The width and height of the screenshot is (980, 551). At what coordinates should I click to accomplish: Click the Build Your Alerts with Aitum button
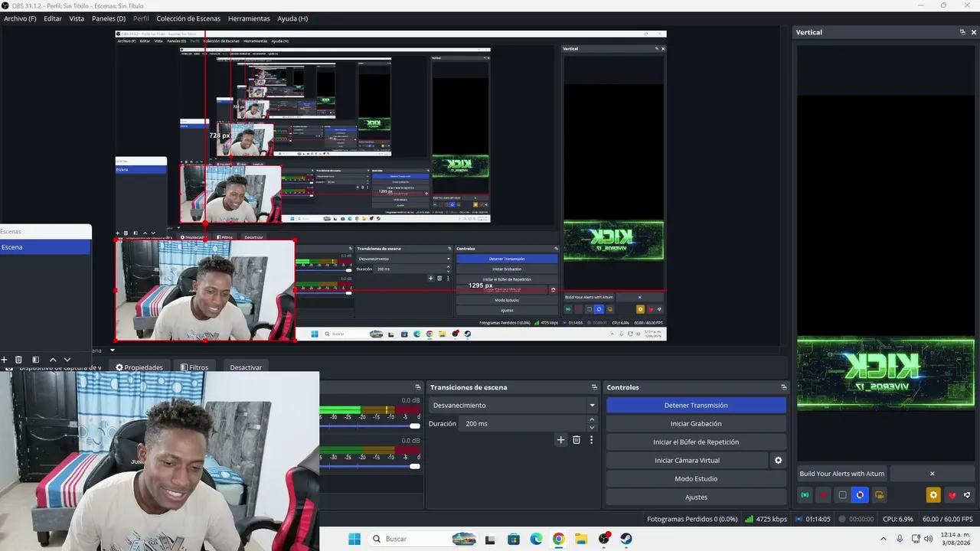842,474
